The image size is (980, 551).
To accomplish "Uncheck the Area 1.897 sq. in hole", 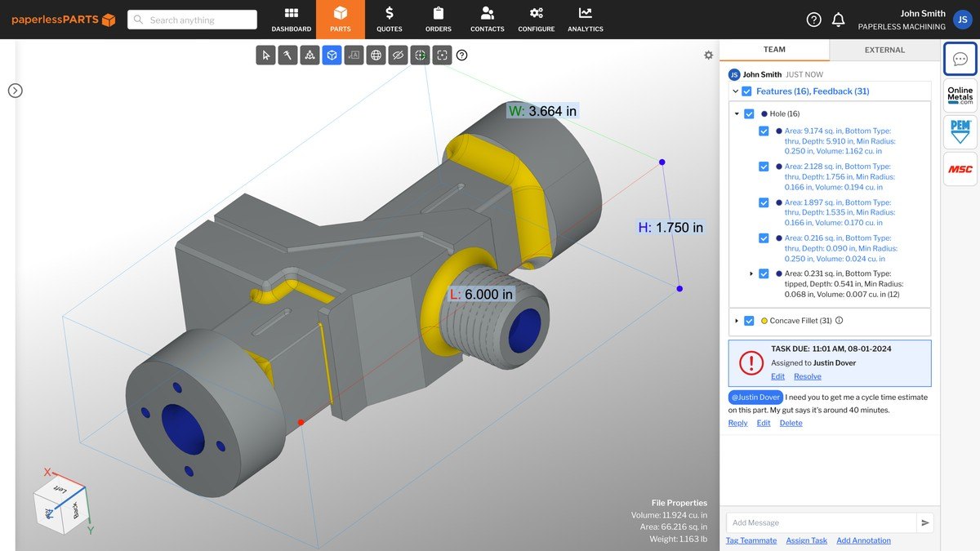I will coord(764,202).
